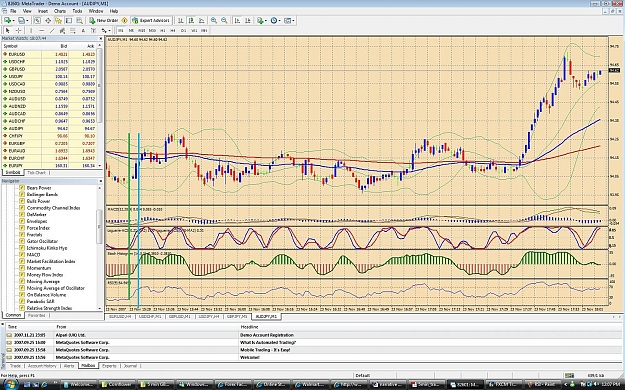This screenshot has width=625, height=390.
Task: Open the Profiles toolbar icon
Action: pos(21,20)
